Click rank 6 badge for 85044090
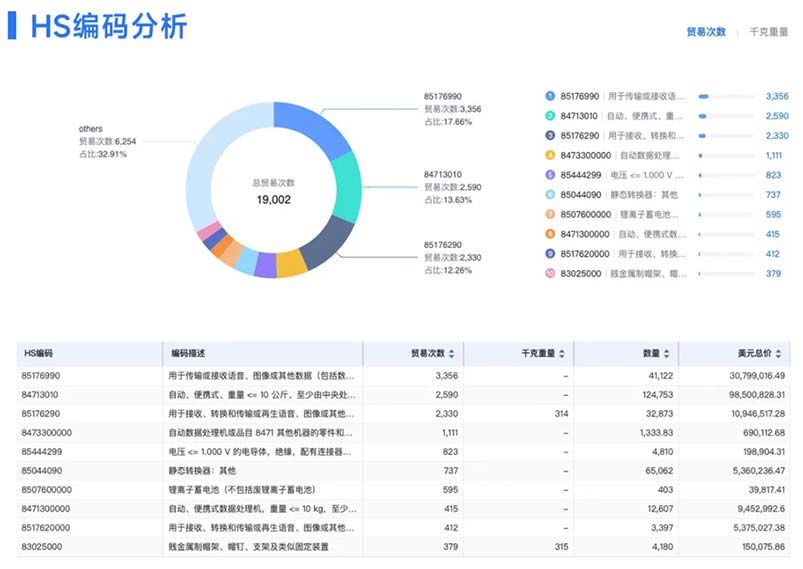 [x=550, y=195]
